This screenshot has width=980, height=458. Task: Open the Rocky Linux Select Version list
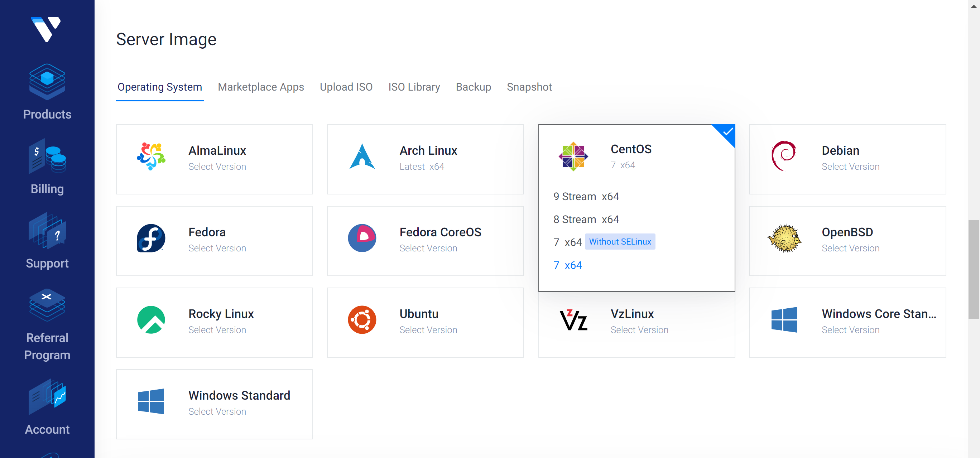click(217, 329)
